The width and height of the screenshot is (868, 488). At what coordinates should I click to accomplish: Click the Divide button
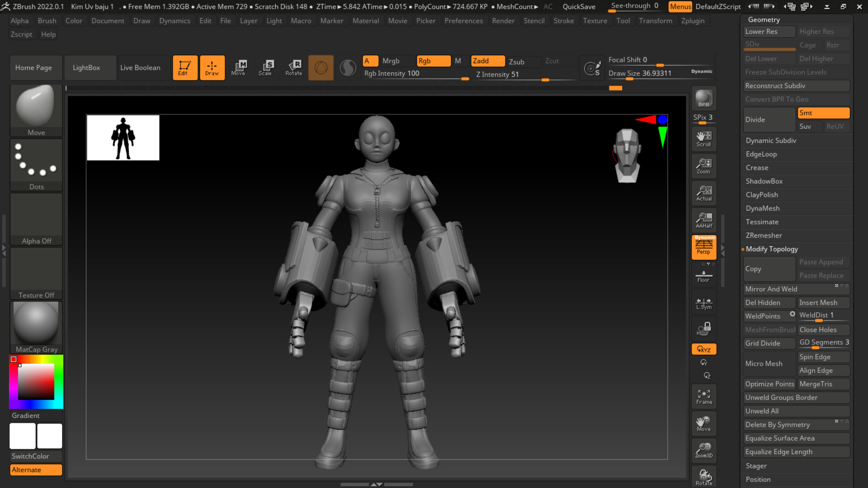769,120
